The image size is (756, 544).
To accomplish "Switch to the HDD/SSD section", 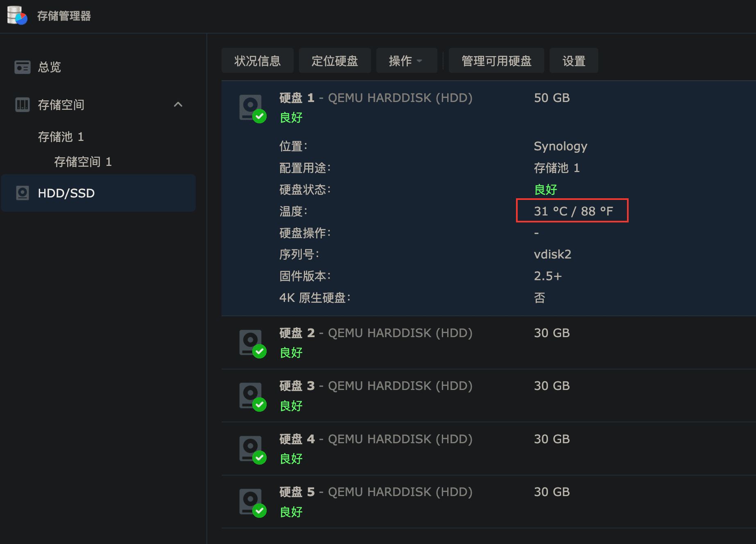I will (x=98, y=193).
